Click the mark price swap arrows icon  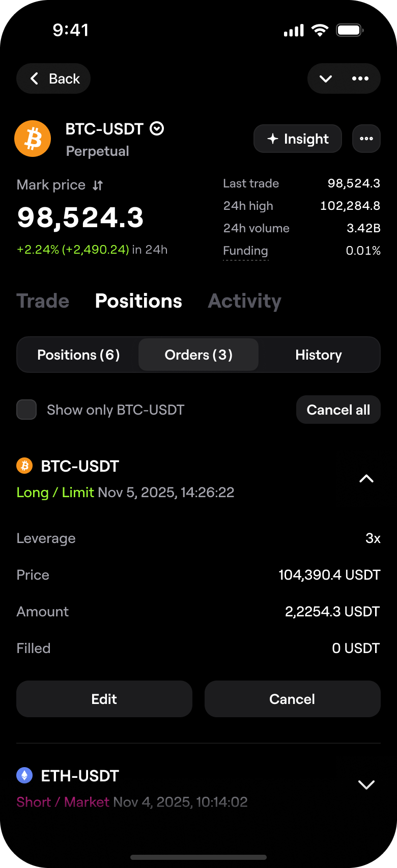[98, 185]
